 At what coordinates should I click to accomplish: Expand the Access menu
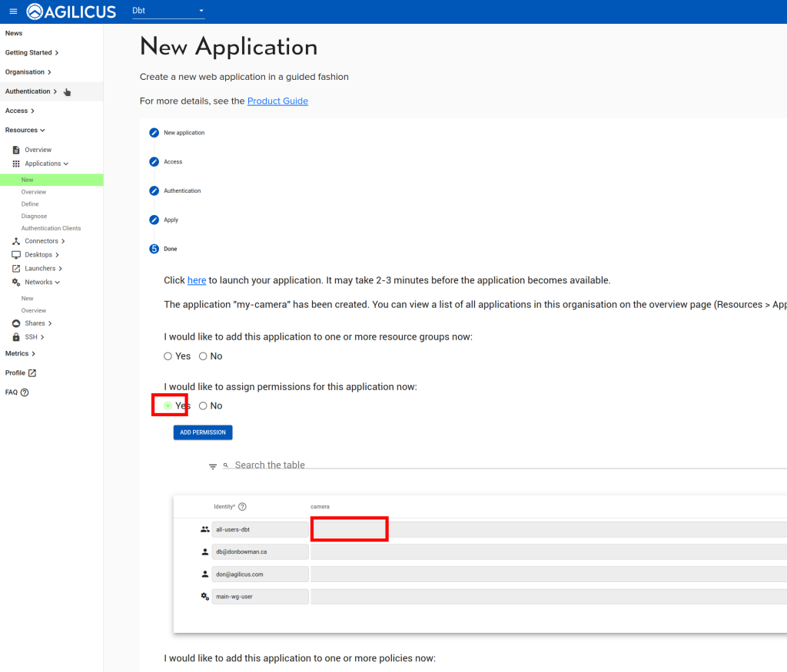point(19,111)
